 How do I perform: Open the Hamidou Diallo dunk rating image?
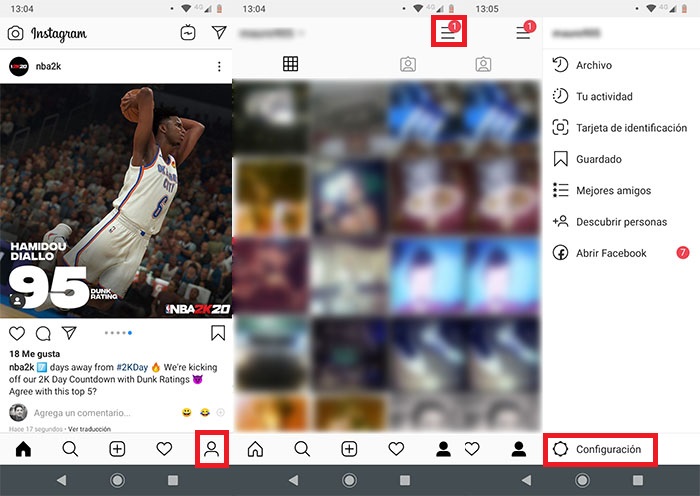pos(116,201)
